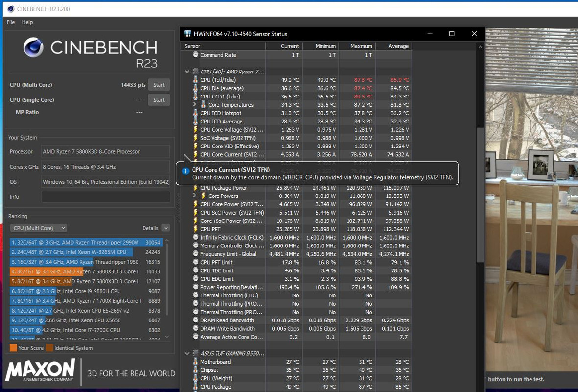Expand the Core Temperatures sub-rows
Image resolution: width=578 pixels, height=392 pixels.
click(195, 105)
